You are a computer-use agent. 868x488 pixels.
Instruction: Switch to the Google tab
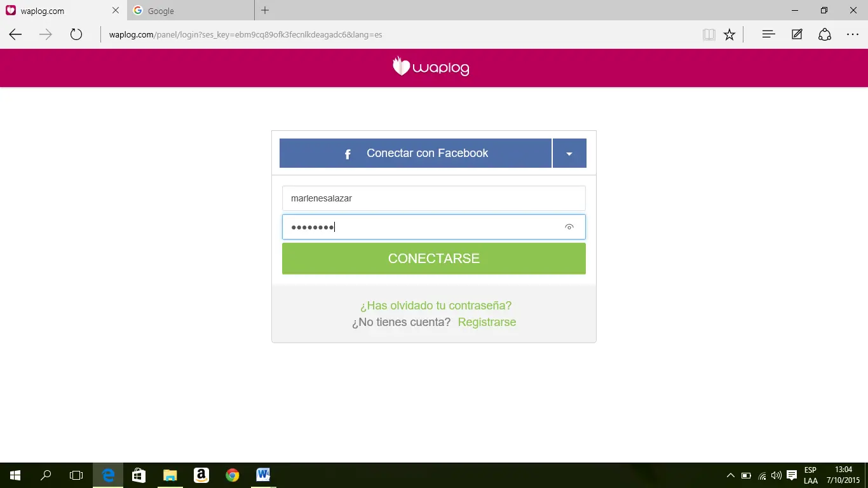pyautogui.click(x=191, y=11)
